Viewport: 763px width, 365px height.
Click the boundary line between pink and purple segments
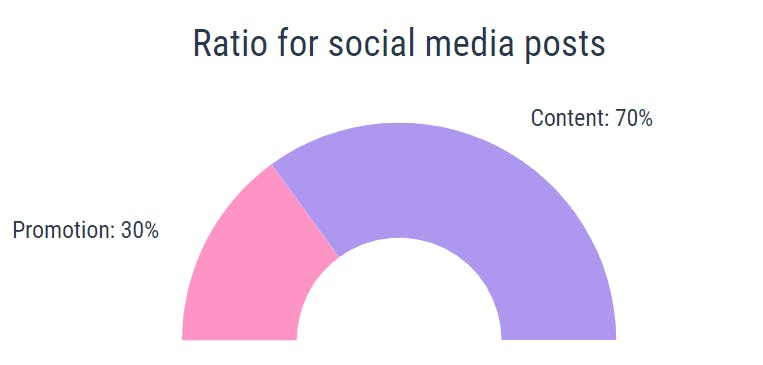(x=305, y=210)
